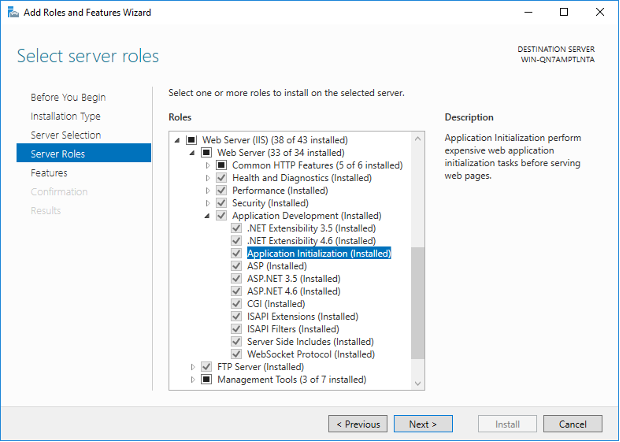Toggle the WebSocket Protocol checkbox

(x=237, y=354)
